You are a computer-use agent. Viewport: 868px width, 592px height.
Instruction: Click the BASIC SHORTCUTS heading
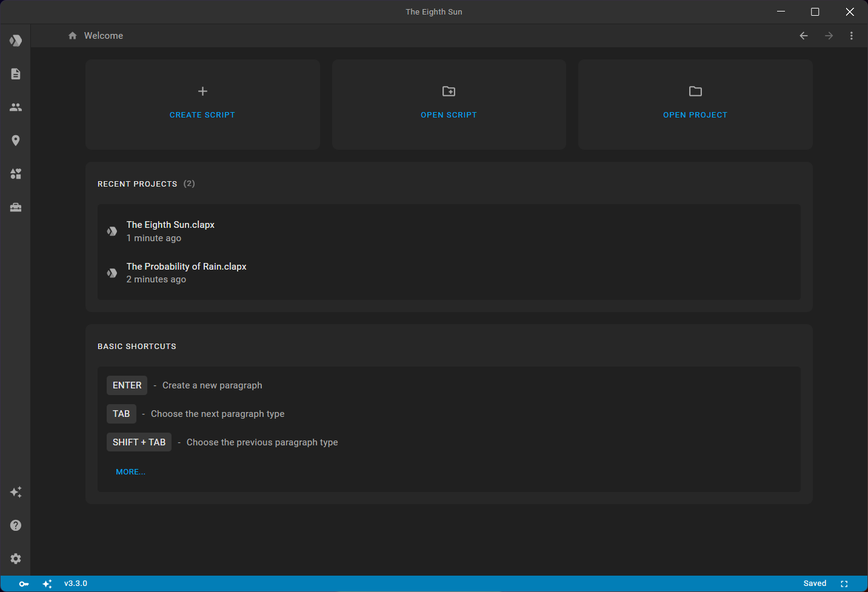[x=137, y=347]
